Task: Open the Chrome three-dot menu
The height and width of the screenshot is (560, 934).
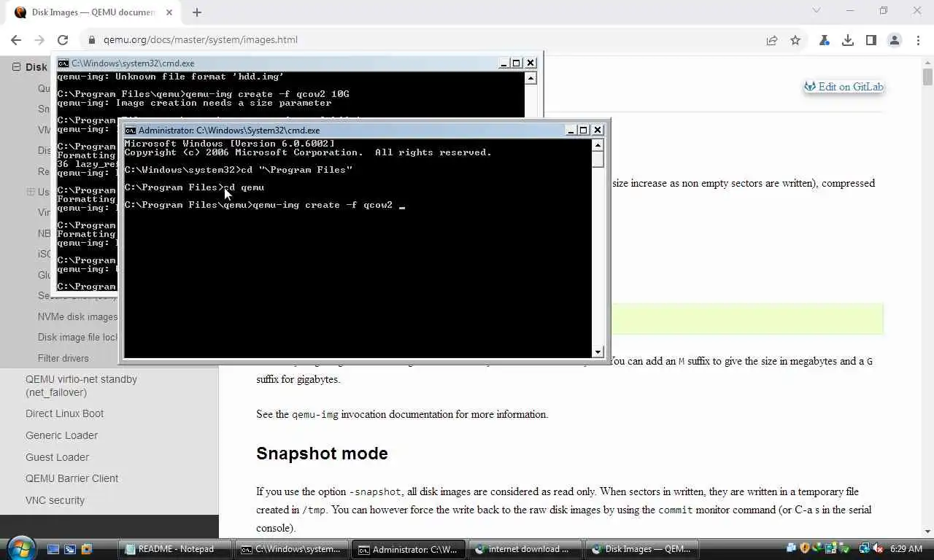Action: tap(917, 40)
